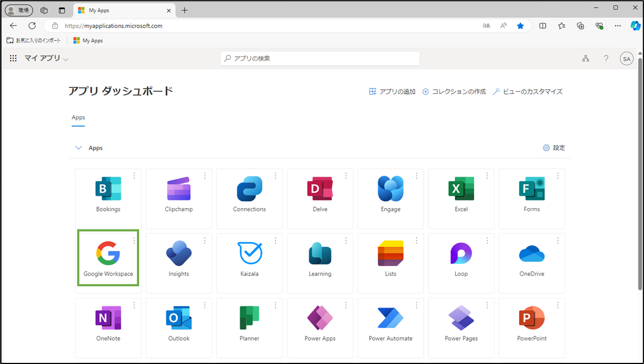644x364 pixels.
Task: Open the browser Collections icon
Action: (x=580, y=26)
